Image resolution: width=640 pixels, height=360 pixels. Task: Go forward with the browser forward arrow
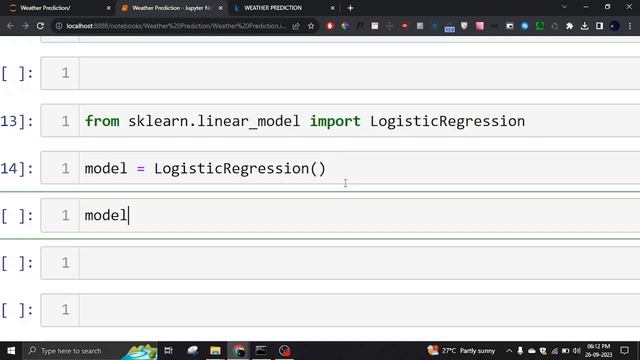click(x=25, y=26)
